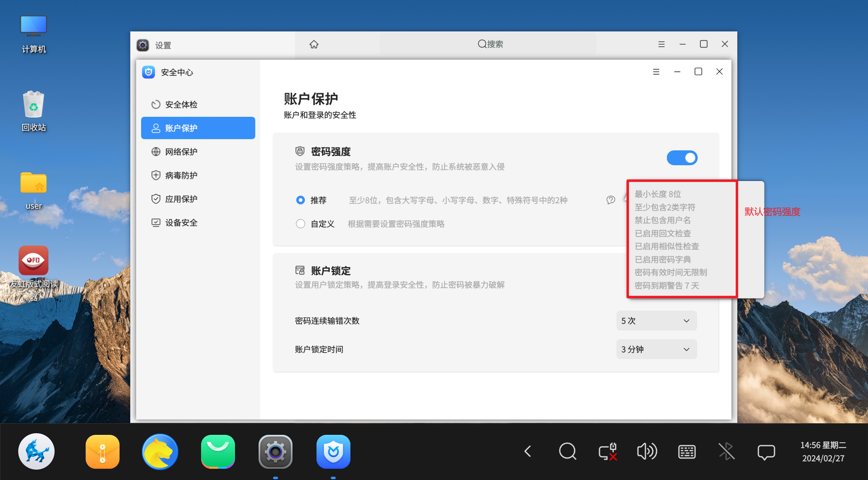
Task: Open the notification message bubble icon
Action: [766, 451]
